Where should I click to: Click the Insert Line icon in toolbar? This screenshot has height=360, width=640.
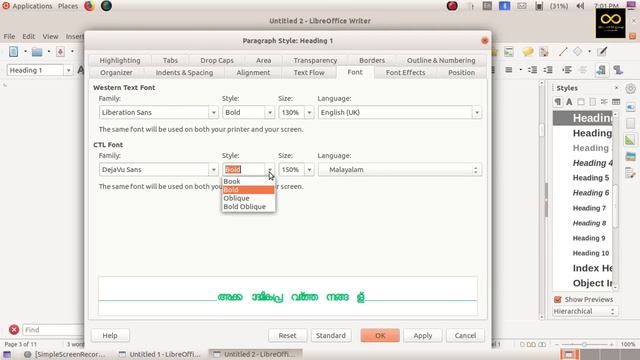563,52
